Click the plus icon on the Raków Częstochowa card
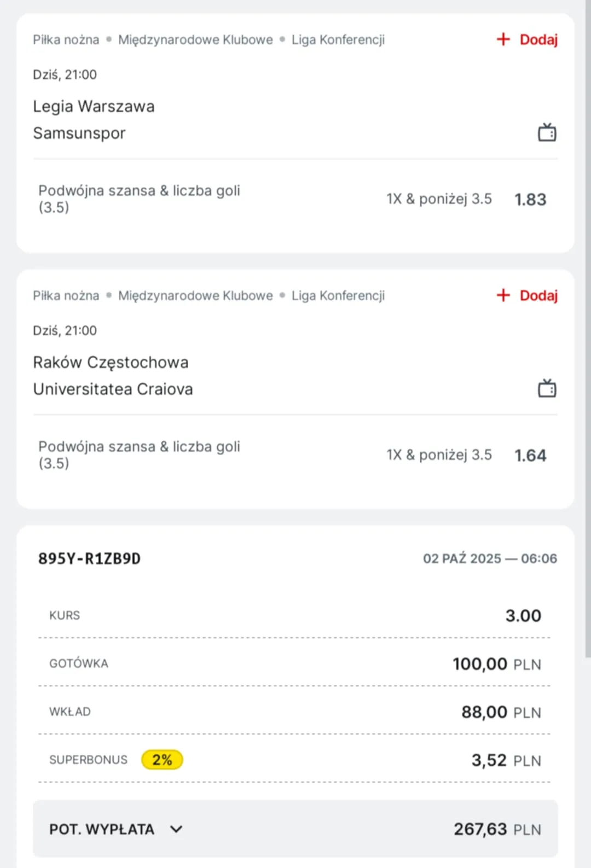Screen dimensions: 591x868 click(503, 295)
